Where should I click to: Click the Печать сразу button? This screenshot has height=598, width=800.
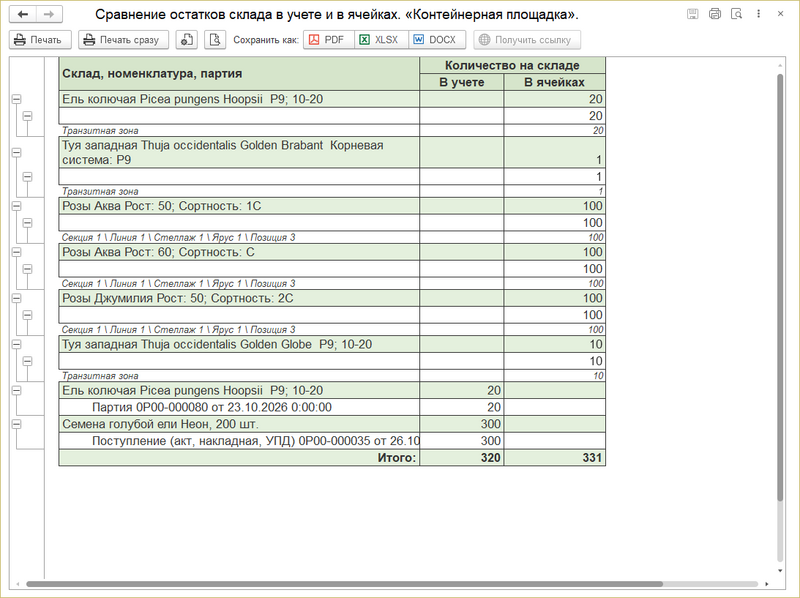pyautogui.click(x=123, y=40)
